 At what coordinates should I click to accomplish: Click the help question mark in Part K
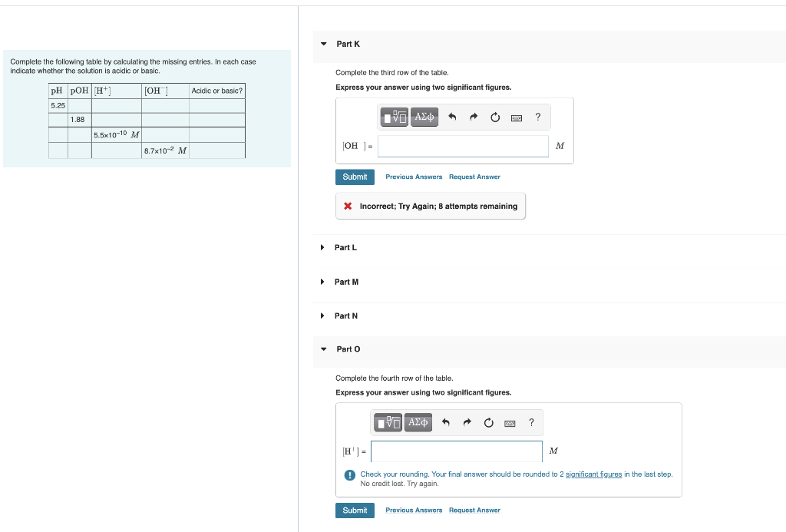click(x=537, y=117)
